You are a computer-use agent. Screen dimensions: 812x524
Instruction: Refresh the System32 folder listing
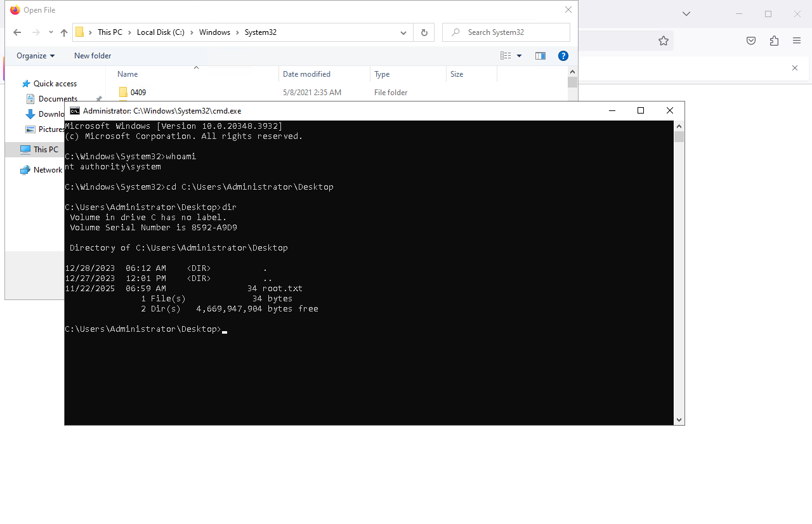[x=424, y=32]
